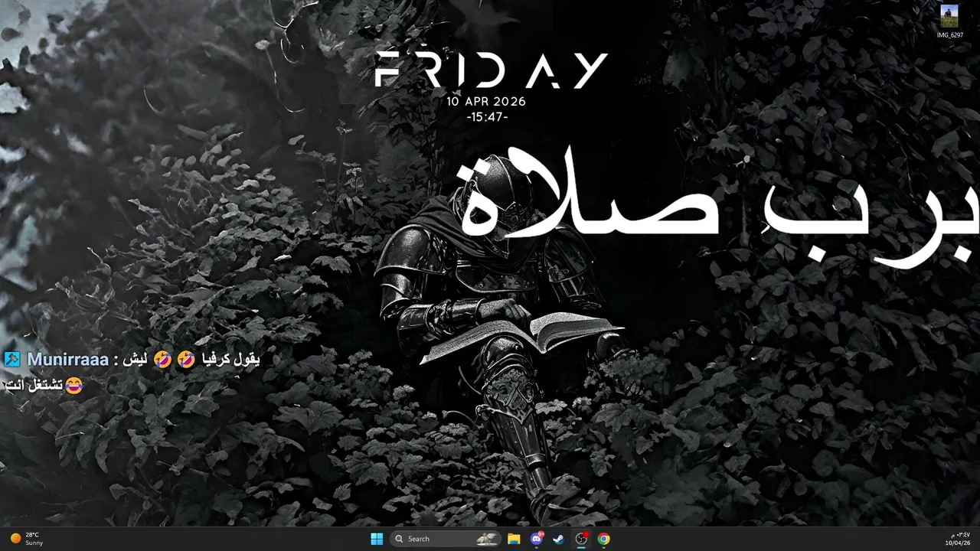Select the IMG_6297 desktop file
Screen dimensions: 980x551
(x=950, y=21)
